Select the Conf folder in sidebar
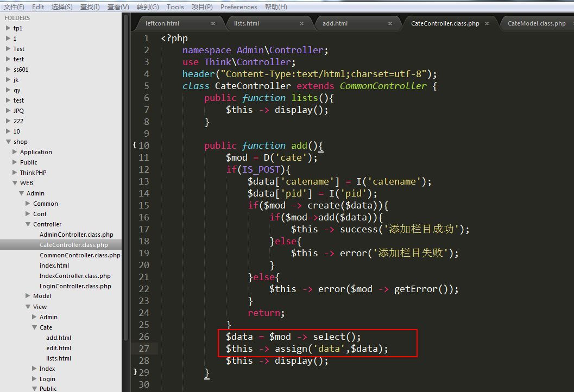The image size is (574, 392). point(40,214)
